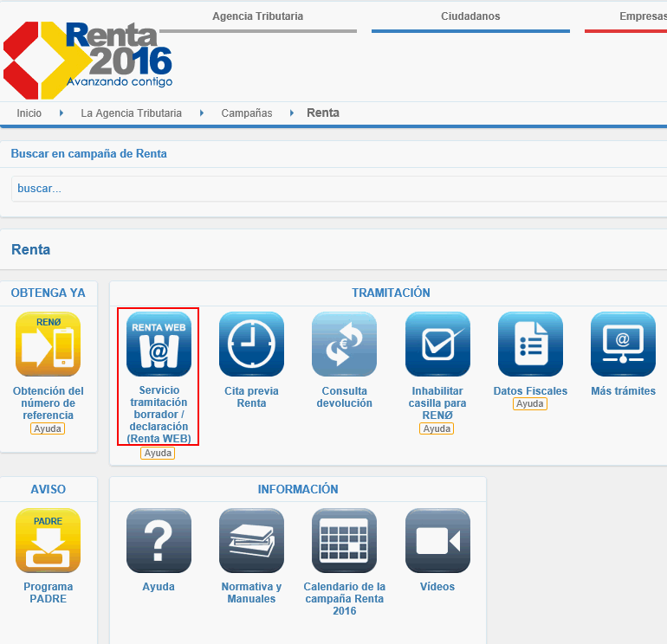Image resolution: width=667 pixels, height=644 pixels.
Task: Focus the buscar search field
Action: (x=339, y=189)
